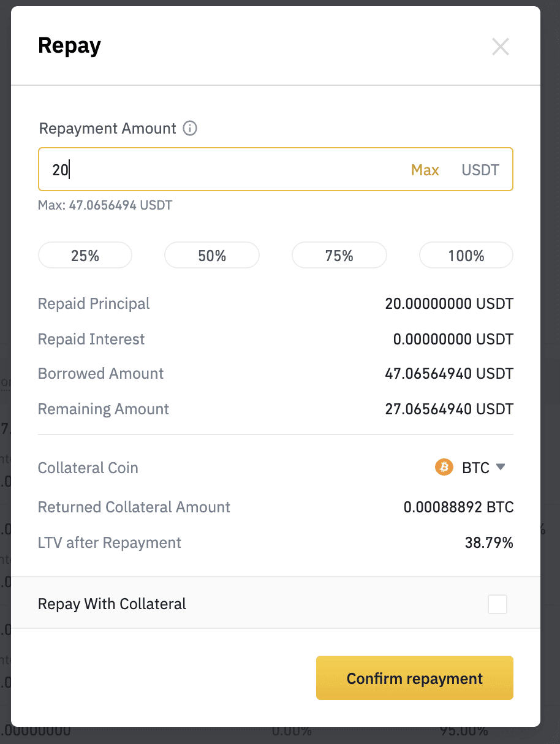Click the USDT currency label in the field
This screenshot has width=560, height=744.
tap(480, 170)
